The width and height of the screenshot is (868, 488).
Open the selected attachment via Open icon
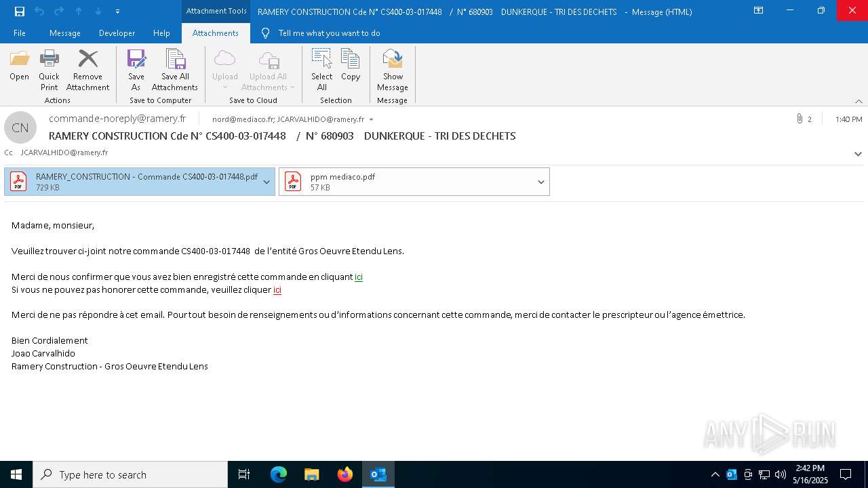[x=20, y=66]
